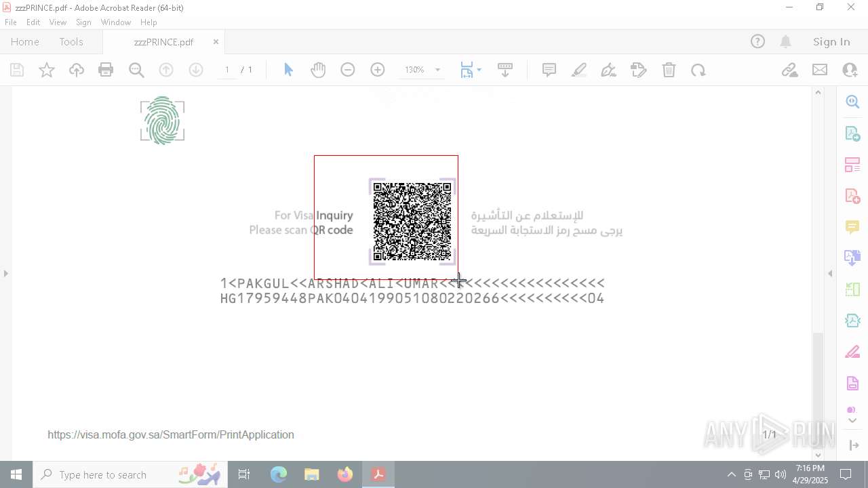Delete with the trash icon
Viewport: 868px width, 488px height.
[x=669, y=70]
